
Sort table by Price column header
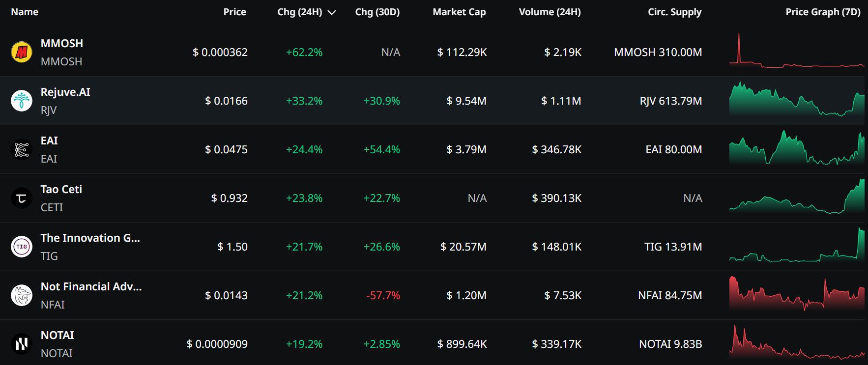234,12
